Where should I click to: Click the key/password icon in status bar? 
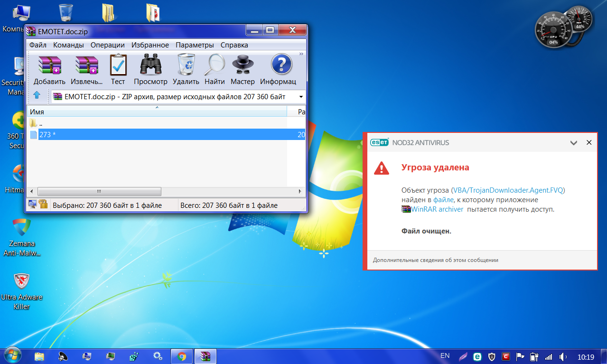(43, 205)
